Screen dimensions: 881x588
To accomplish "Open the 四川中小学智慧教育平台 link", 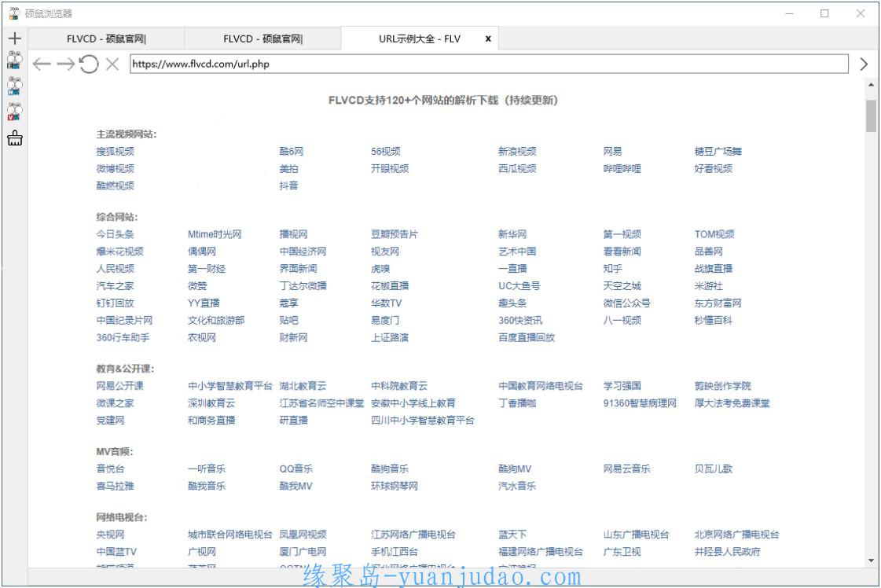I will 423,421.
